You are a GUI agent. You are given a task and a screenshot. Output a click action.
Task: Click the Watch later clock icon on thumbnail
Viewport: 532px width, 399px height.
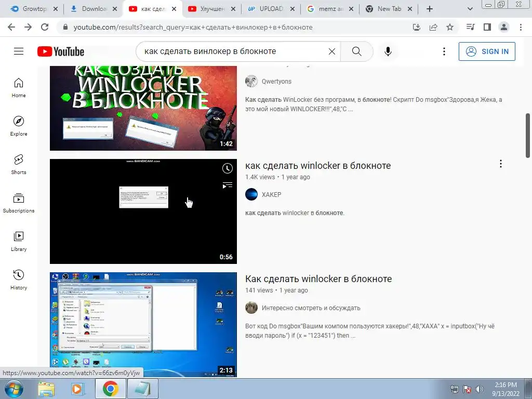[x=228, y=168]
